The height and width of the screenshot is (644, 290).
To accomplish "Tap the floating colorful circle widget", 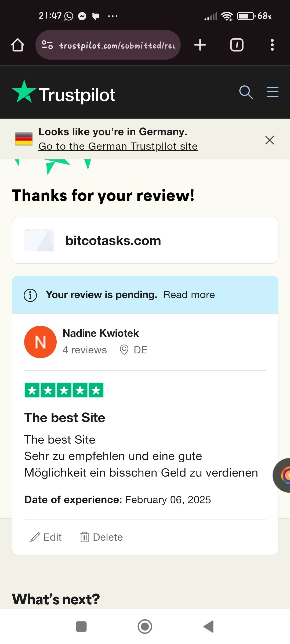I will point(282,475).
